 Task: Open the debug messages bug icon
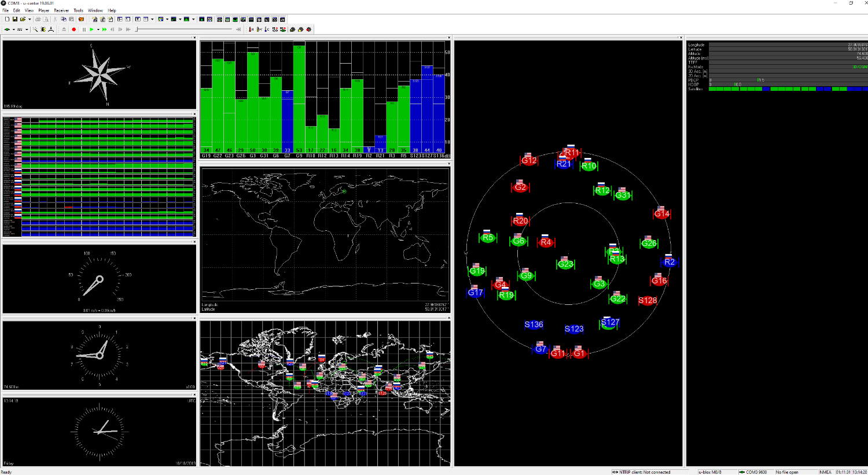tap(43, 30)
